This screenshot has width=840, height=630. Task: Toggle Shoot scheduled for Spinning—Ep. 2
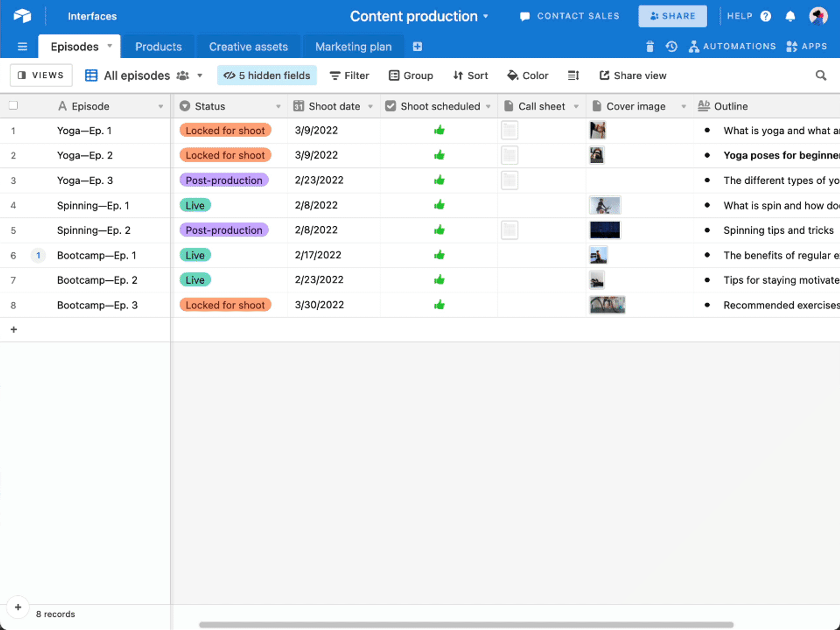click(439, 230)
